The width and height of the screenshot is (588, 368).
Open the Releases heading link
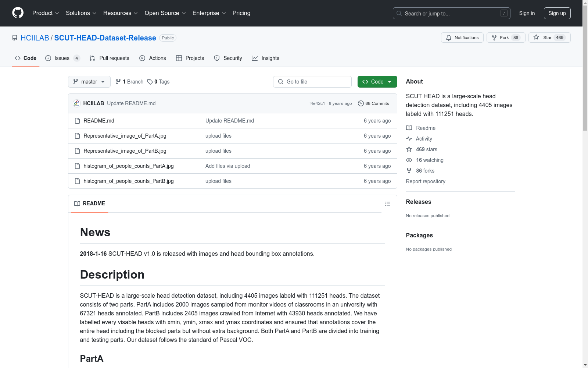tap(419, 202)
